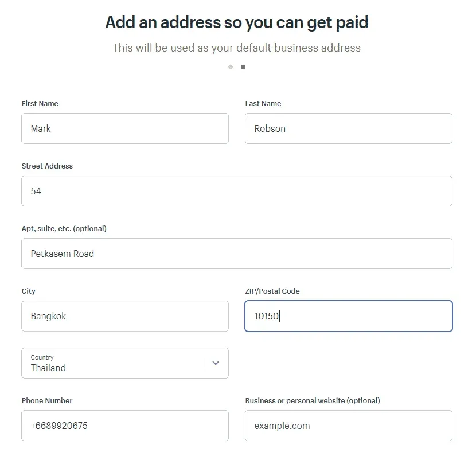The image size is (476, 456).
Task: Focus the ZIP/Postal Code field
Action: pyautogui.click(x=348, y=316)
